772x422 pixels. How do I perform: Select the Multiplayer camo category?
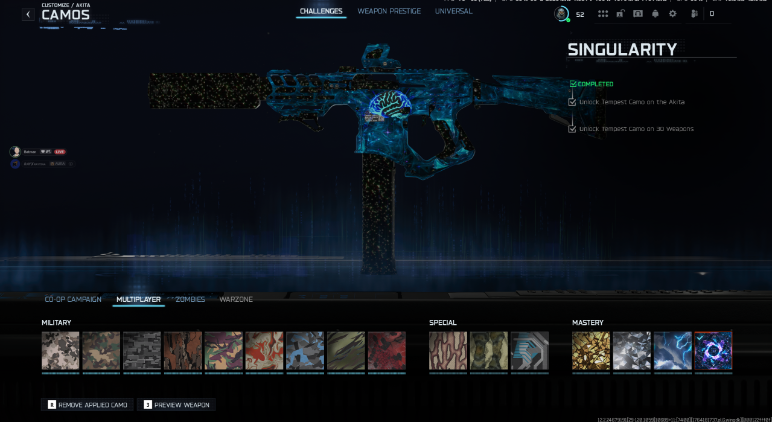pyautogui.click(x=138, y=299)
